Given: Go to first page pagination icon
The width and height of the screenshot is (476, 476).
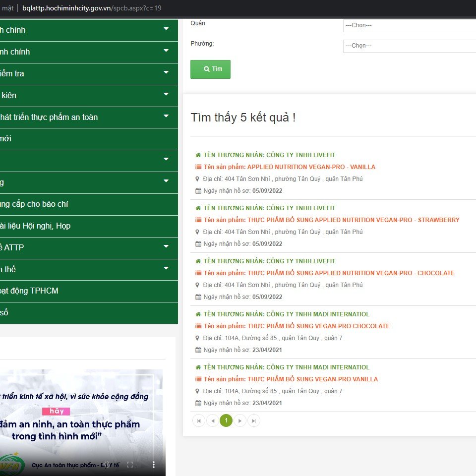Looking at the screenshot, I should 198,421.
